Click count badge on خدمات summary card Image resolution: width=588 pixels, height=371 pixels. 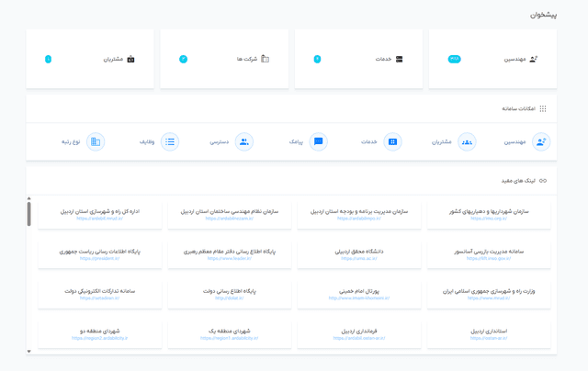tap(317, 59)
